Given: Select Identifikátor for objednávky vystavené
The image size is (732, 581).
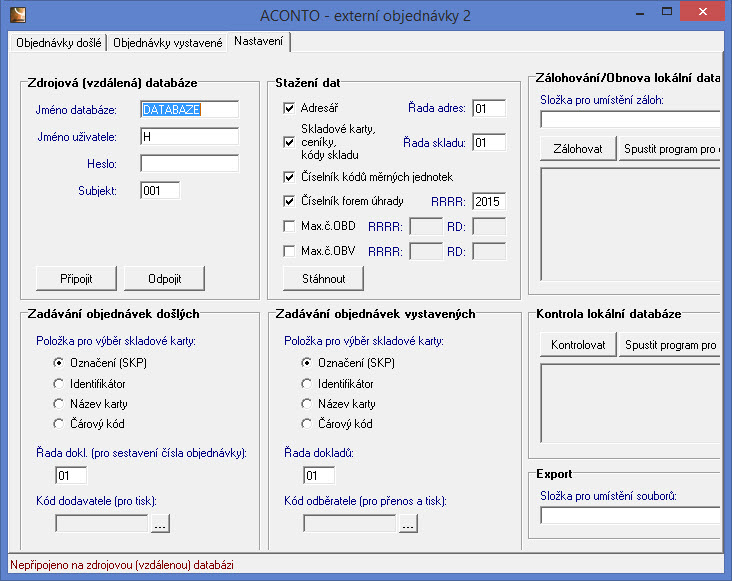Looking at the screenshot, I should click(306, 384).
